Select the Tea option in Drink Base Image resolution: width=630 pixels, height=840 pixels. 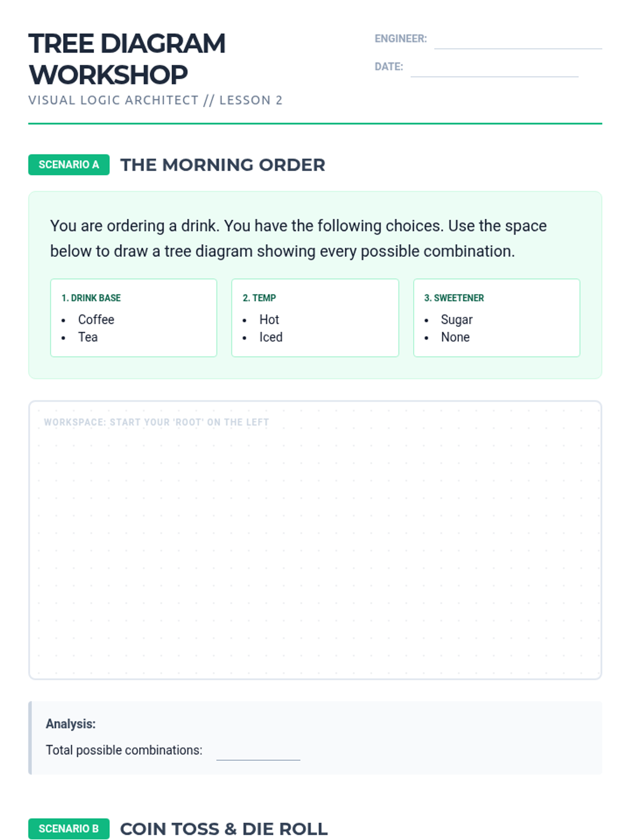(x=88, y=337)
